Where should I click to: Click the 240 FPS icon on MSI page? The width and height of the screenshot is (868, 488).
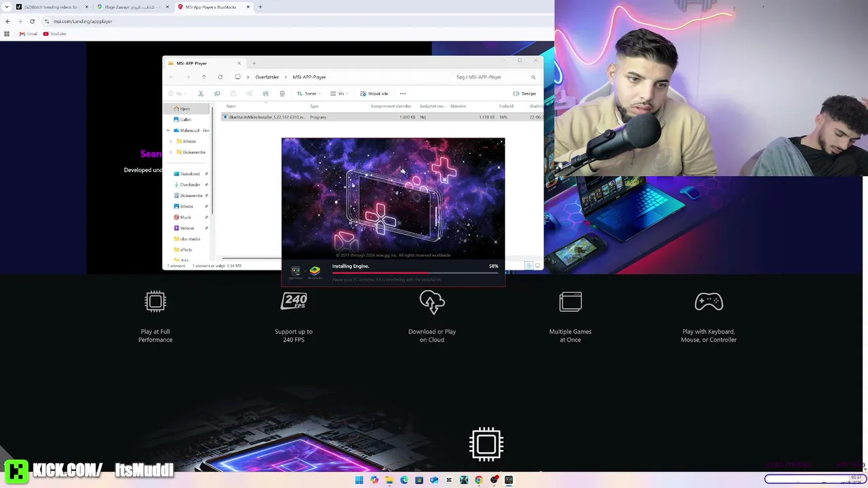294,302
